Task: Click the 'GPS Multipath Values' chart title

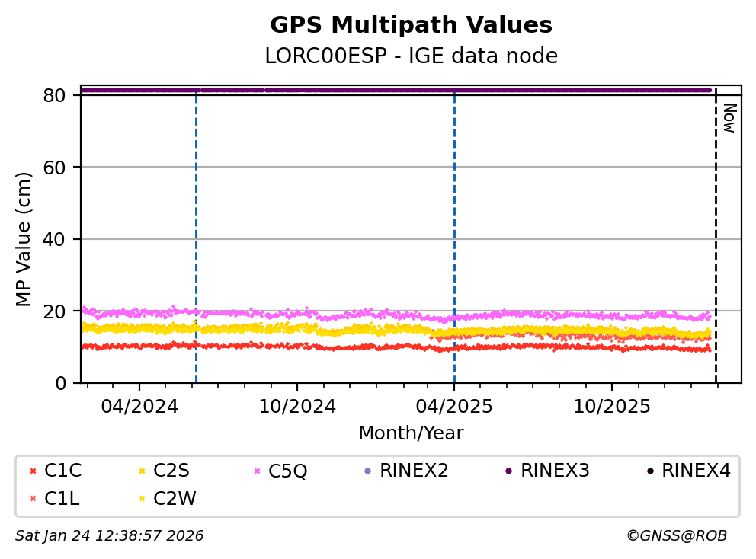Action: pos(411,25)
